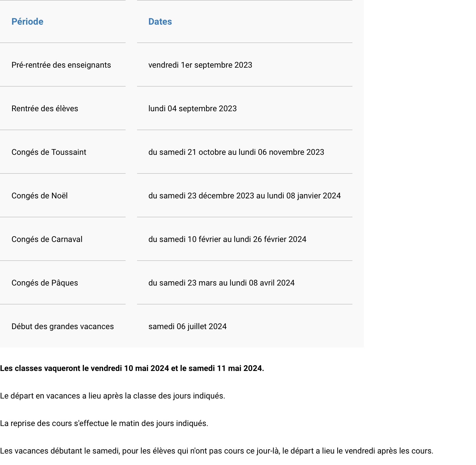Click the bold sentence about 10 mai 2024

tap(132, 368)
